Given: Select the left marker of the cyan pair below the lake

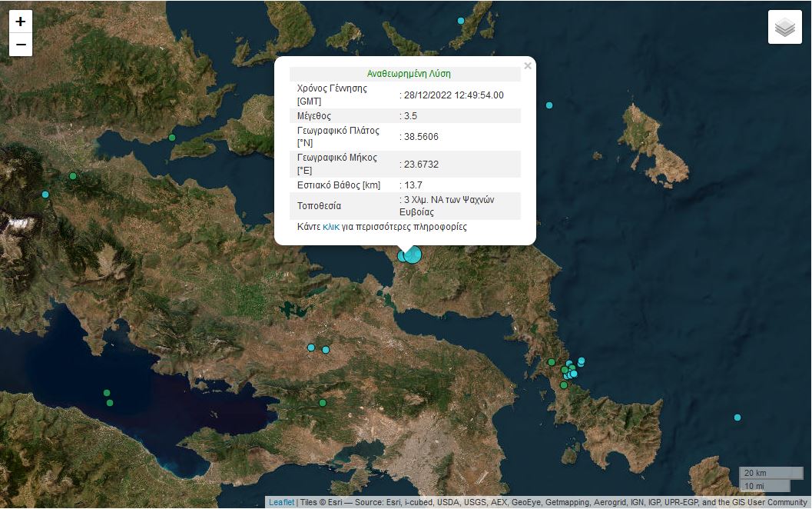Looking at the screenshot, I should (311, 348).
